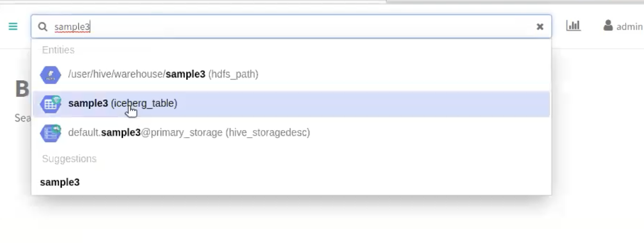Viewport: 644px width, 243px height.
Task: Click the hdfs_path entity icon
Action: pos(51,75)
